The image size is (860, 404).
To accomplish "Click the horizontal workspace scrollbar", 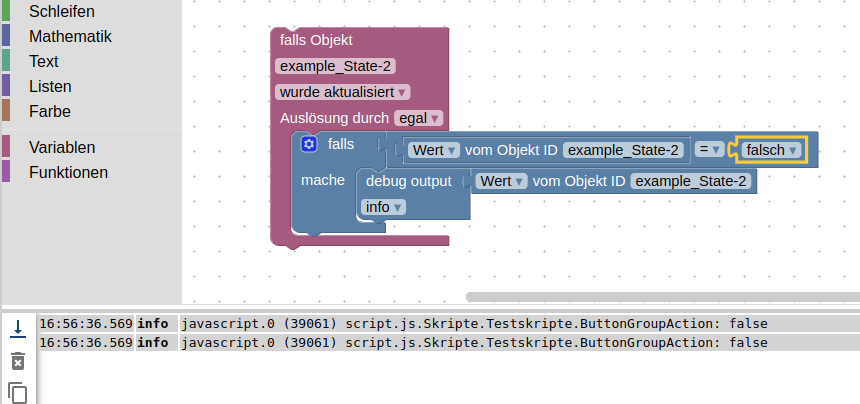I will pyautogui.click(x=662, y=297).
